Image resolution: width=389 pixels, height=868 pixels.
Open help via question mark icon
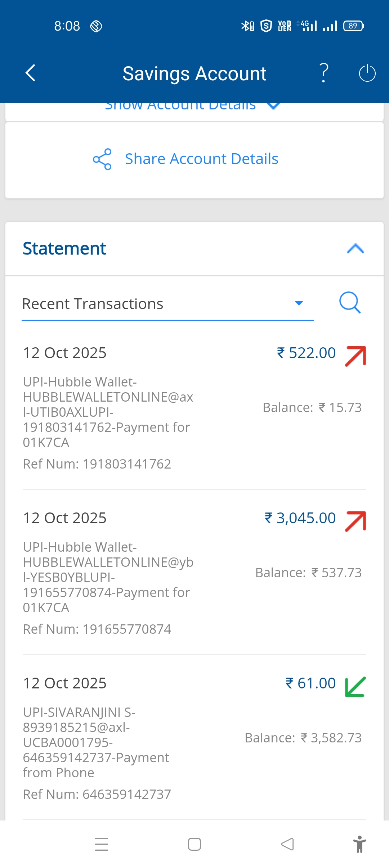pos(324,73)
